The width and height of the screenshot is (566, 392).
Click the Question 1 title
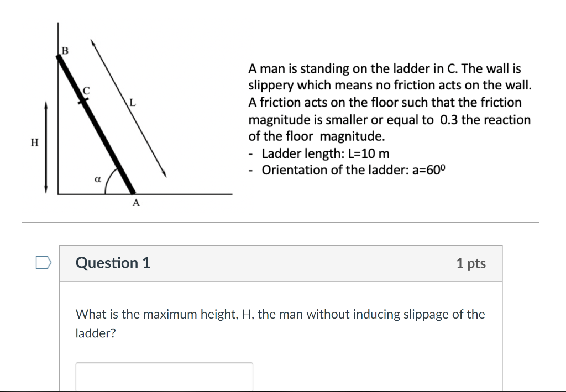pos(112,263)
